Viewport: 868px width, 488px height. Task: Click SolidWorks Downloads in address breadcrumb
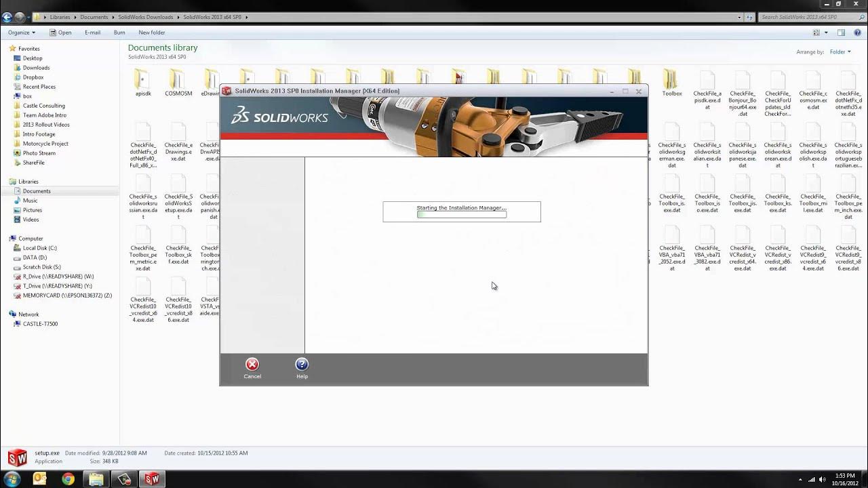click(x=146, y=17)
